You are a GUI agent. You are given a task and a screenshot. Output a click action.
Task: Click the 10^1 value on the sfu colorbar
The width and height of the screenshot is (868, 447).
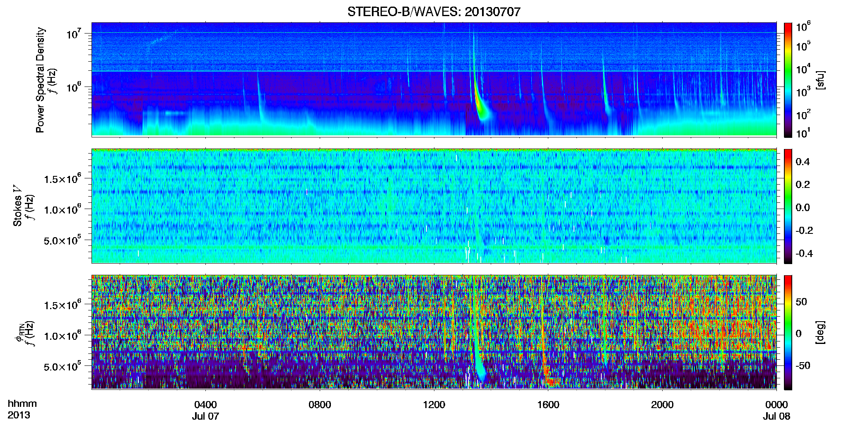(803, 133)
